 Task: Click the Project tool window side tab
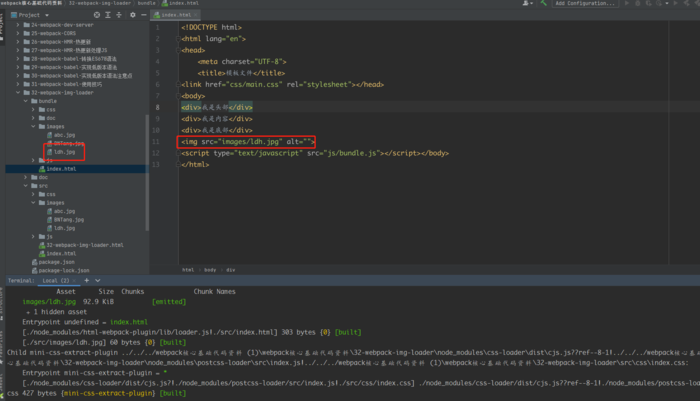(2, 28)
